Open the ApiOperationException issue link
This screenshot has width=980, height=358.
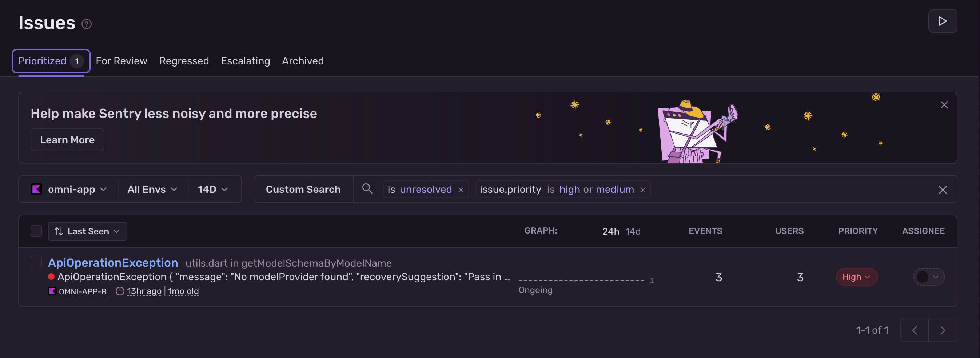(113, 263)
